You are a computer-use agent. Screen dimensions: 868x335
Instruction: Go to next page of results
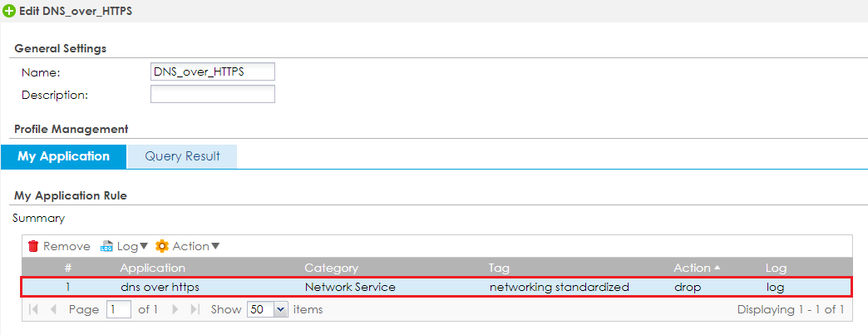175,309
